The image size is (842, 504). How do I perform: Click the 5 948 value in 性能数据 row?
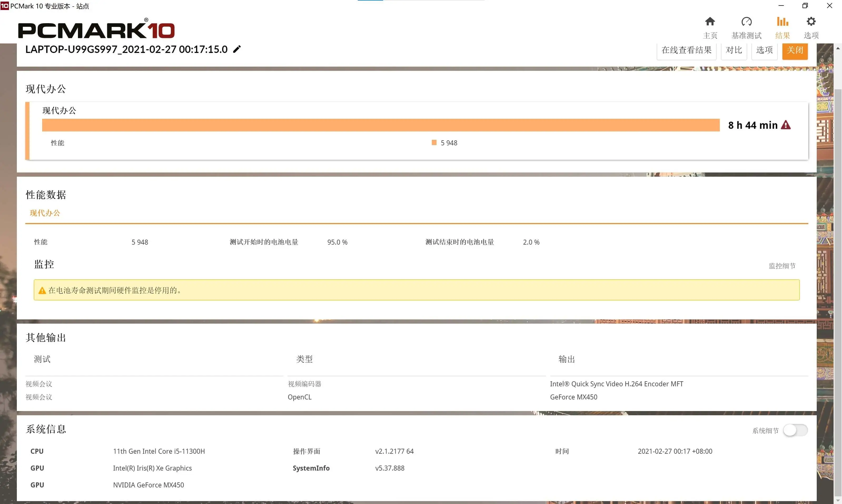pyautogui.click(x=140, y=242)
